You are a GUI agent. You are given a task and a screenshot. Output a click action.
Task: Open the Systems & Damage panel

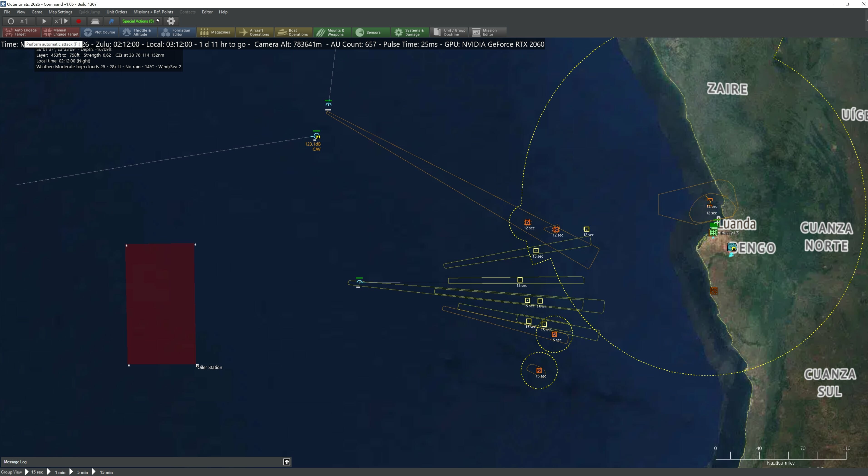[x=410, y=32]
